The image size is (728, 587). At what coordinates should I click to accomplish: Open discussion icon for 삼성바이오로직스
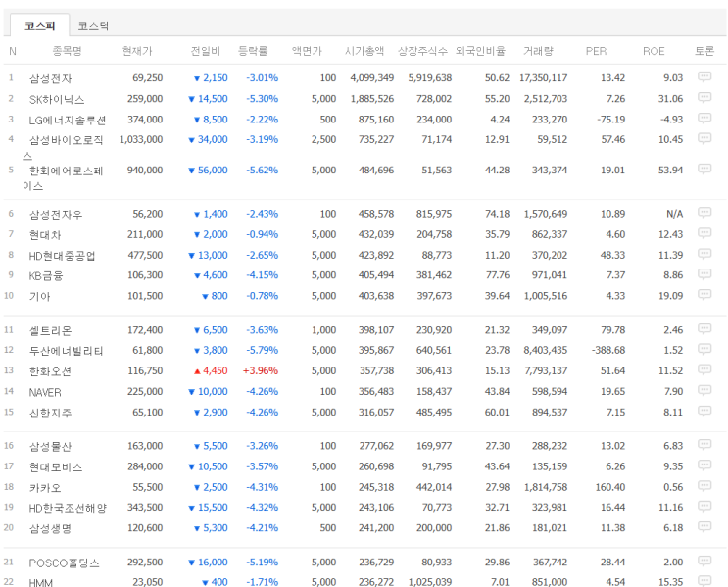click(704, 138)
